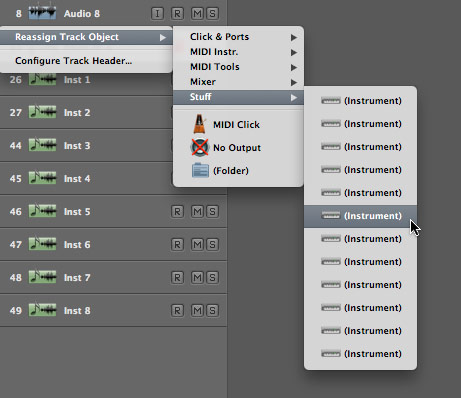Image resolution: width=461 pixels, height=398 pixels.
Task: Open the MIDI Instr. submenu entry
Action: (238, 52)
